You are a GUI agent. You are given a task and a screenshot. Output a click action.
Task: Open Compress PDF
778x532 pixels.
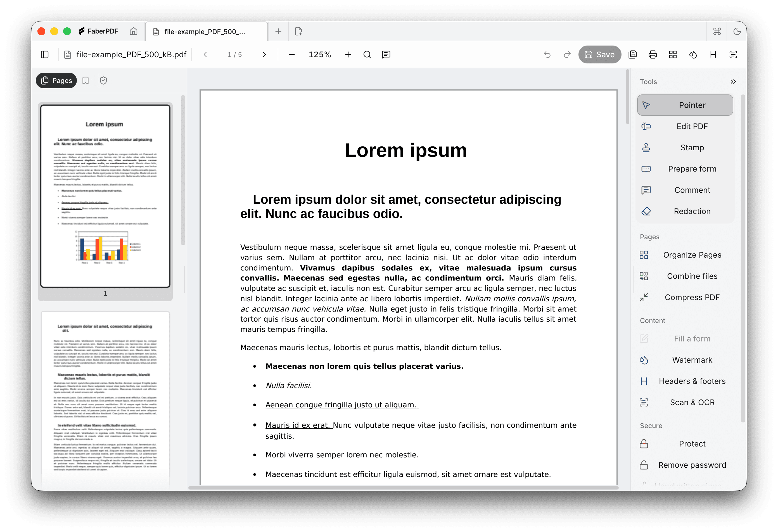coord(685,298)
